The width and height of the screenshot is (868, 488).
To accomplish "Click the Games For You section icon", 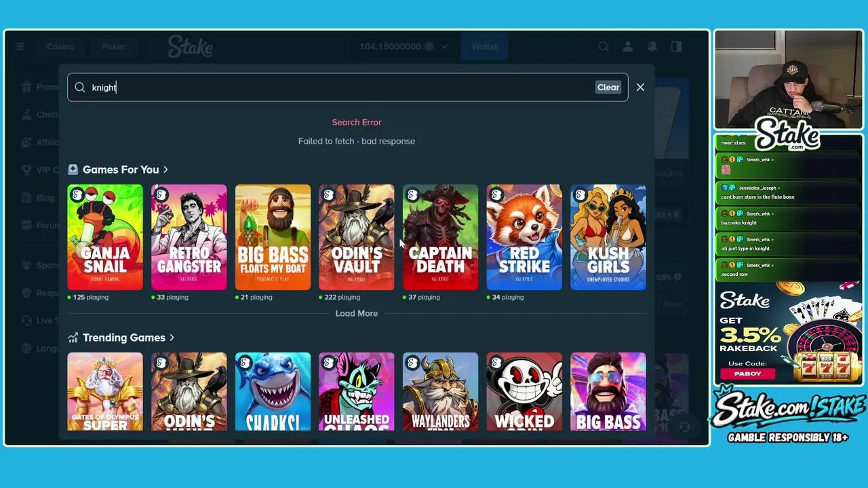I will coord(73,169).
